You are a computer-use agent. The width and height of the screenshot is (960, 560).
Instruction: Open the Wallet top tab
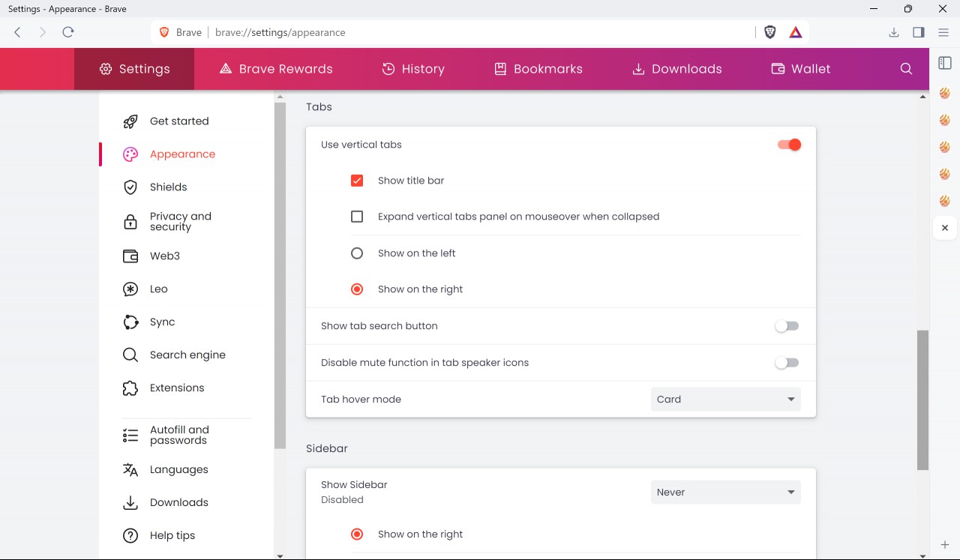click(x=801, y=69)
